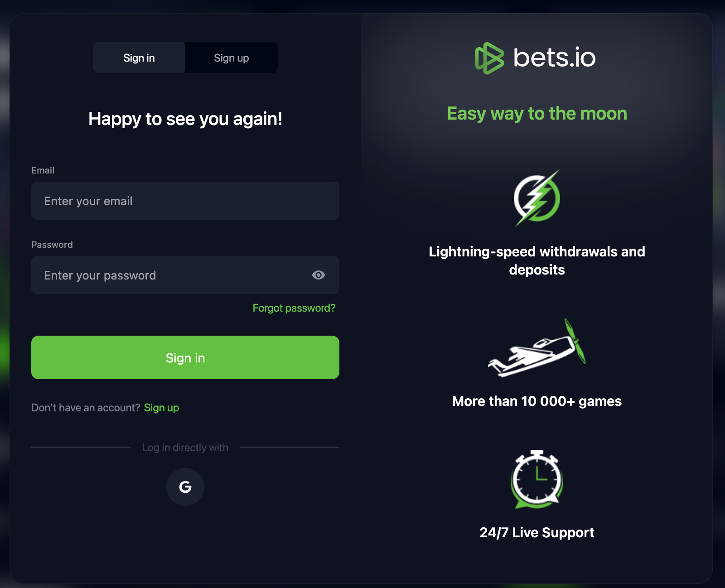725x588 pixels.
Task: Toggle password visibility with the eye icon
Action: (319, 275)
